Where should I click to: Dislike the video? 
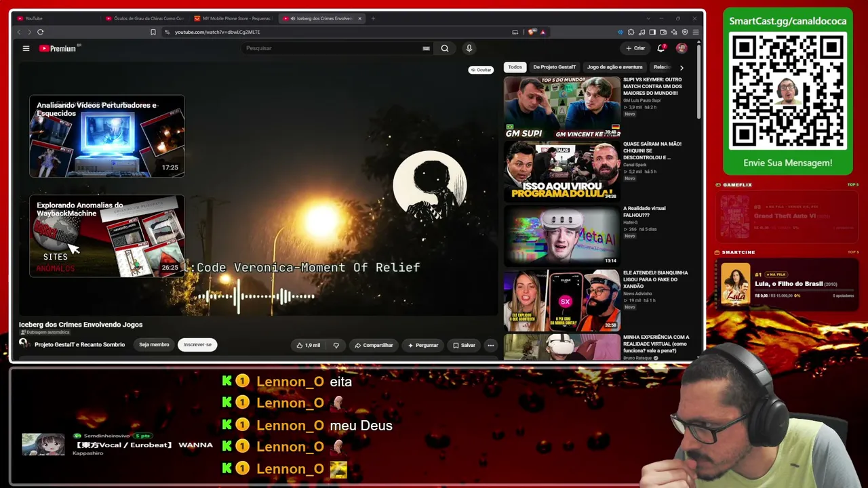(x=336, y=345)
